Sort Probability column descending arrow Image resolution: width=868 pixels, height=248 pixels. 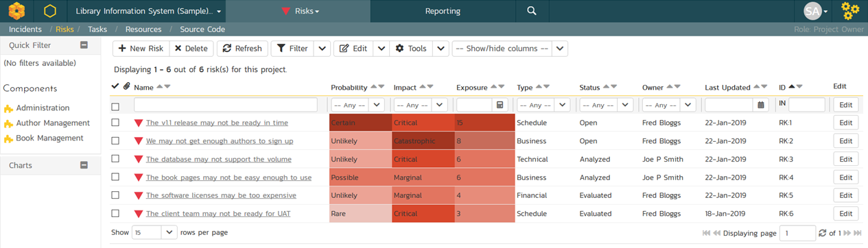coord(382,87)
